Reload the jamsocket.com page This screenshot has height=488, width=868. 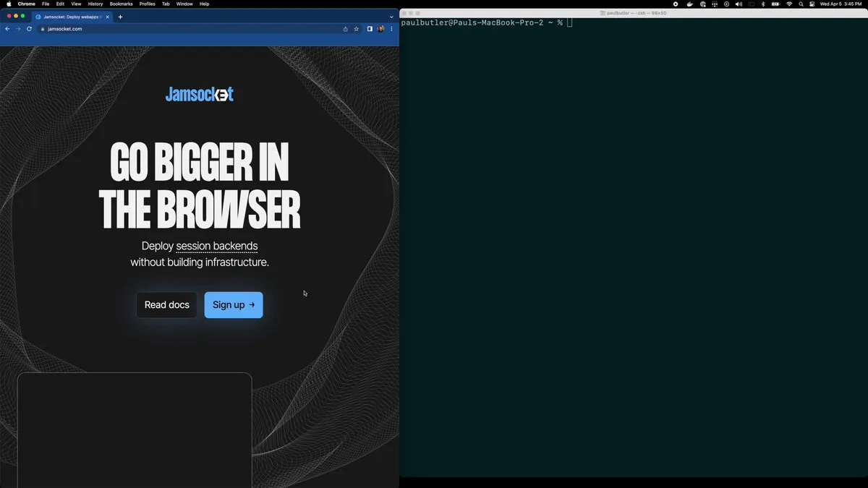pos(29,29)
